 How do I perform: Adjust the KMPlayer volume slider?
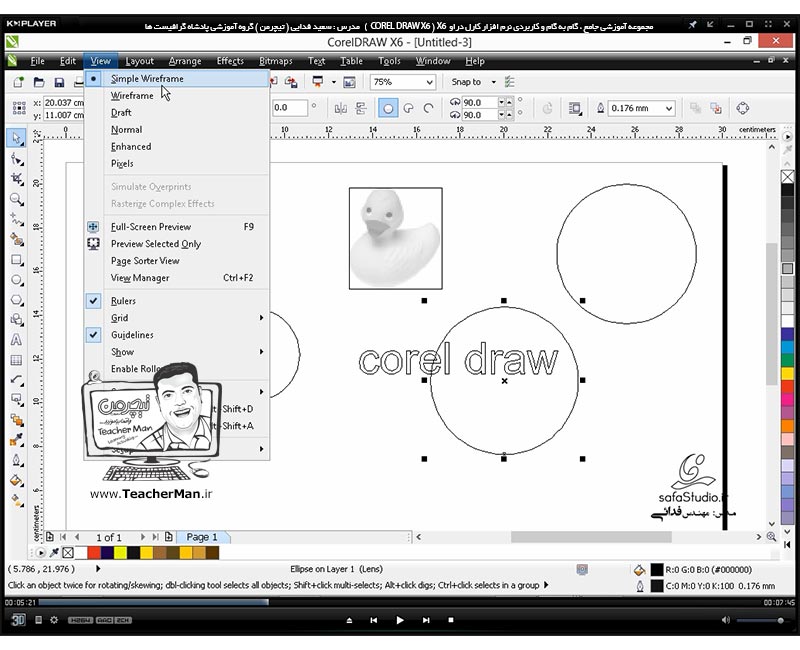pyautogui.click(x=760, y=620)
